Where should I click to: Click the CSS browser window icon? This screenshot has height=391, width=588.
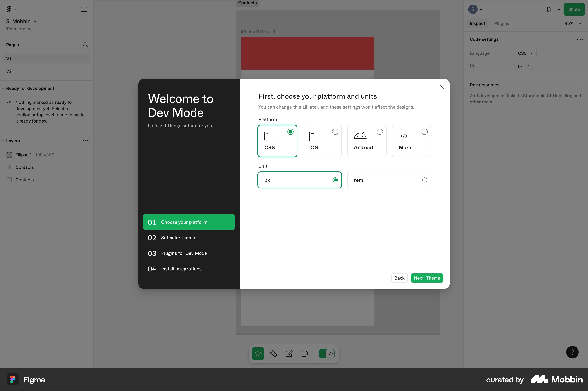click(270, 136)
